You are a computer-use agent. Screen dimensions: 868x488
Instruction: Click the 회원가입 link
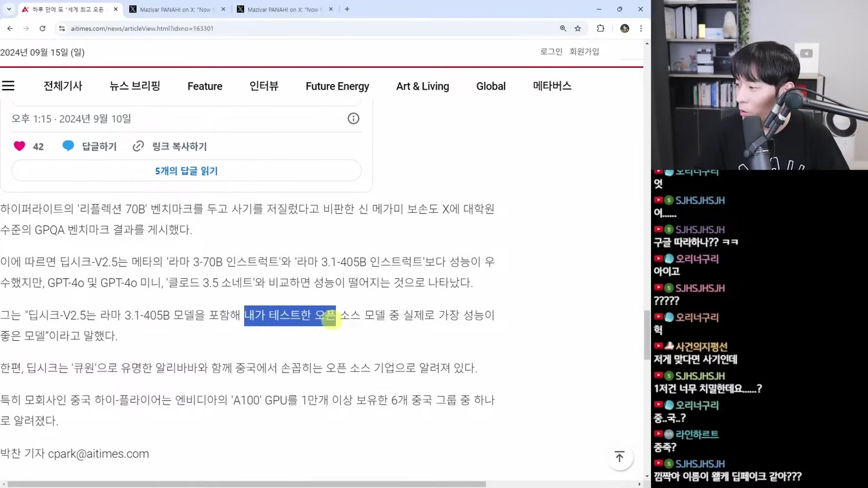click(x=584, y=52)
